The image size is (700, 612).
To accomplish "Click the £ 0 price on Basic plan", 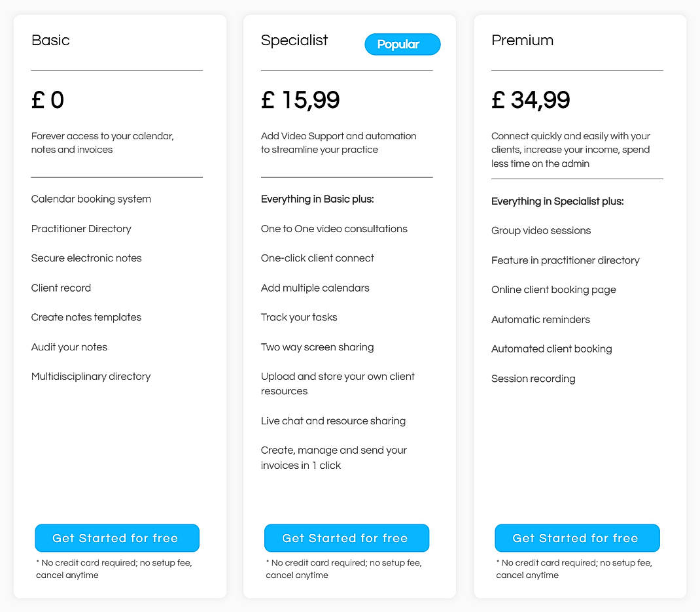I will tap(46, 99).
